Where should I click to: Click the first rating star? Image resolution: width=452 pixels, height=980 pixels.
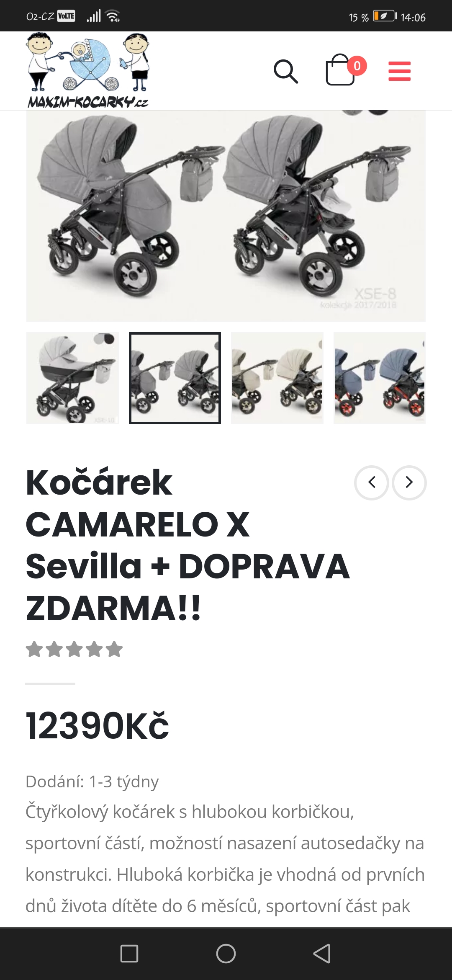coord(34,650)
